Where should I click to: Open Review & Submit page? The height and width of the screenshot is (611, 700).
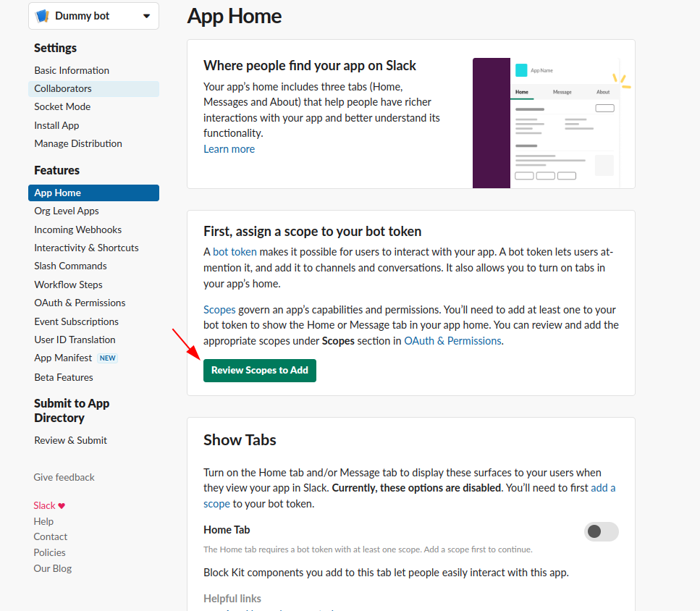70,440
